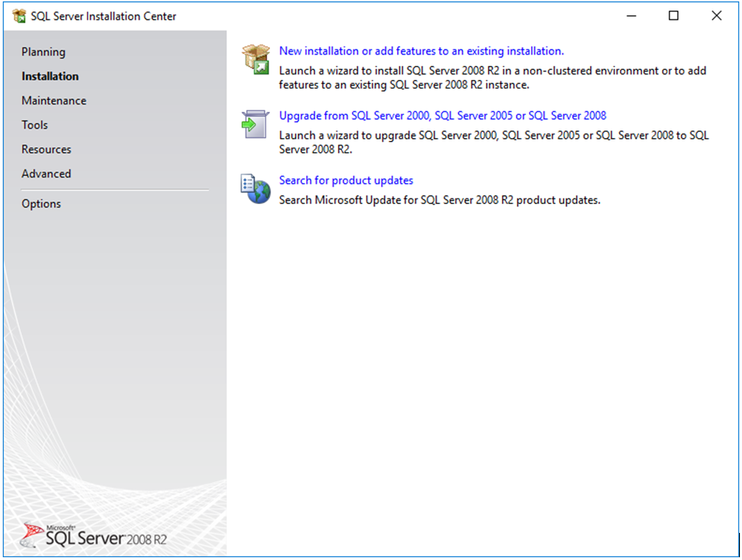
Task: Click the SQL Server title bar icon
Action: click(19, 16)
